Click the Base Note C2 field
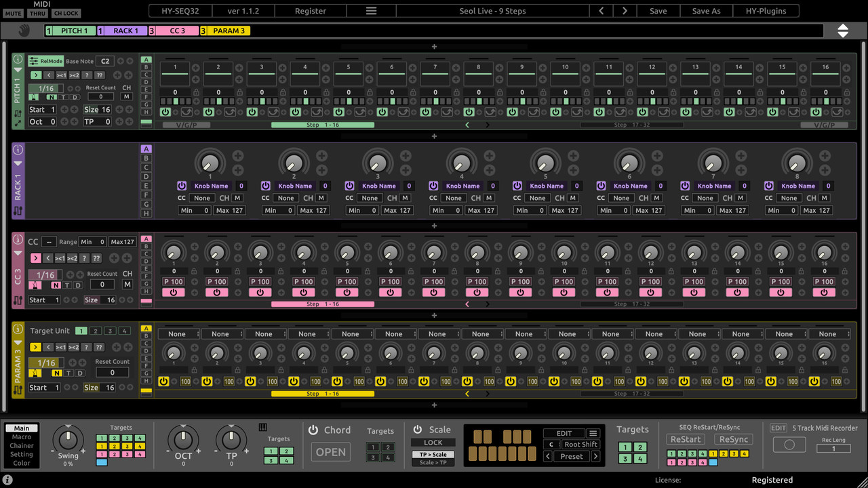 pyautogui.click(x=104, y=61)
